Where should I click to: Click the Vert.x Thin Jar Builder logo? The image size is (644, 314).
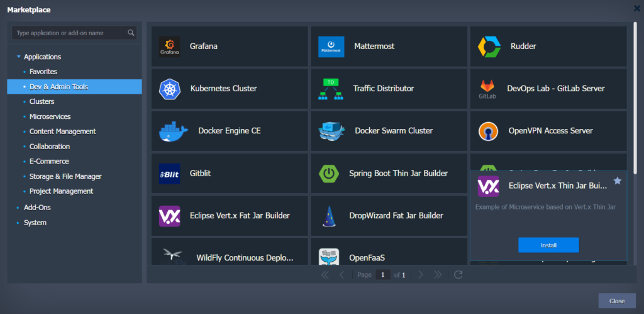tap(488, 186)
